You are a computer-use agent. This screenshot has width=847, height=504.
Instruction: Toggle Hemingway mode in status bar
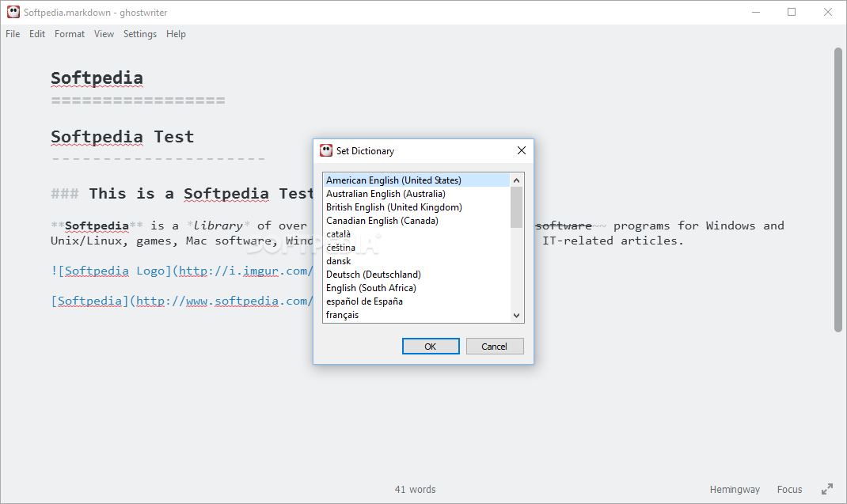[x=735, y=490]
